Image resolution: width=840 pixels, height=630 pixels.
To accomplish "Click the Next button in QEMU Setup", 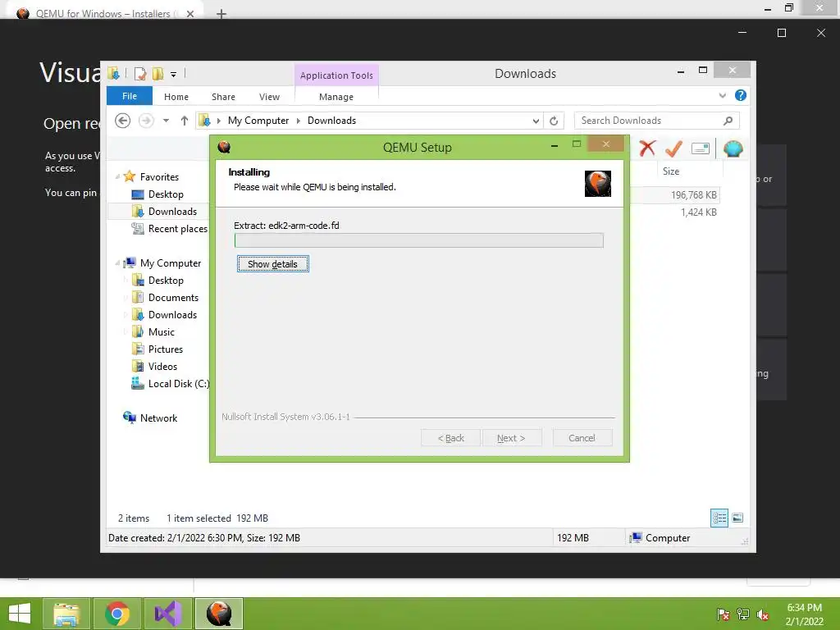I will point(511,438).
